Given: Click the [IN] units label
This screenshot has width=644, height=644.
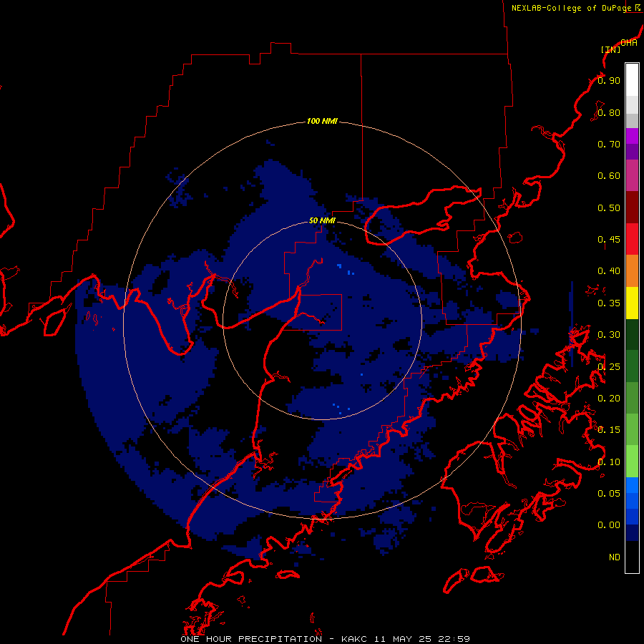Looking at the screenshot, I should [610, 49].
